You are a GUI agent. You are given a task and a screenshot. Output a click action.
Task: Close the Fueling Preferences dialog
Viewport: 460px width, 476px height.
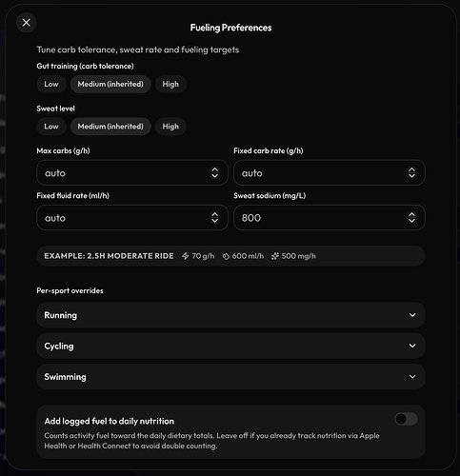pos(26,23)
